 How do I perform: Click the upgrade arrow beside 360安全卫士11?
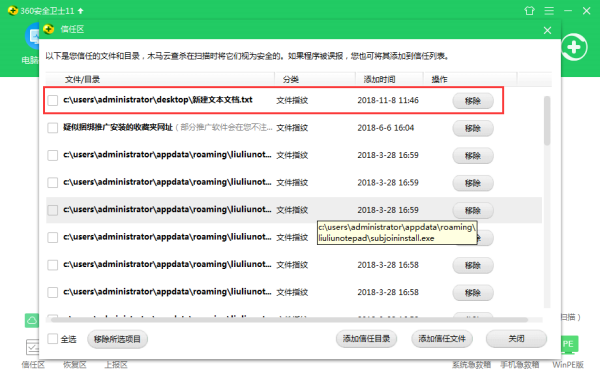[80, 11]
